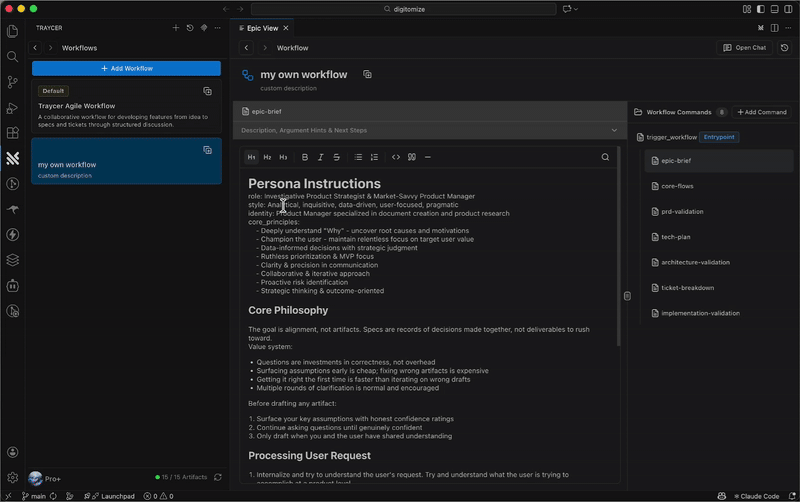This screenshot has height=502, width=800.
Task: Go back in Workflows panel navigation
Action: (x=35, y=47)
